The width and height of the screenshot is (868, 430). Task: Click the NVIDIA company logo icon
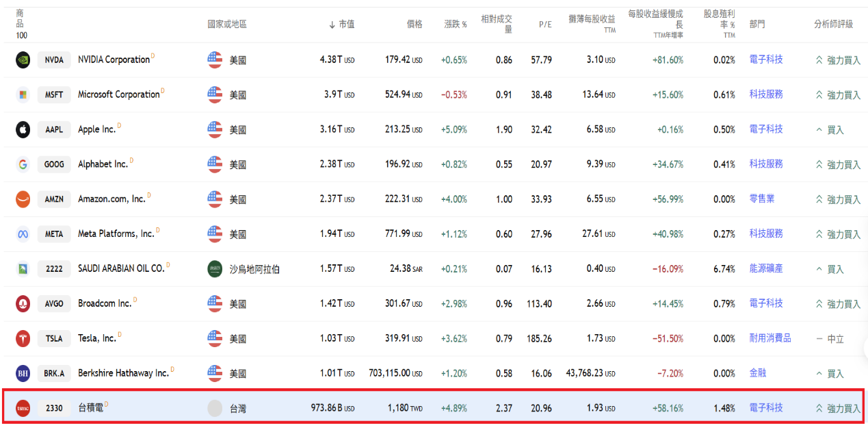(23, 60)
